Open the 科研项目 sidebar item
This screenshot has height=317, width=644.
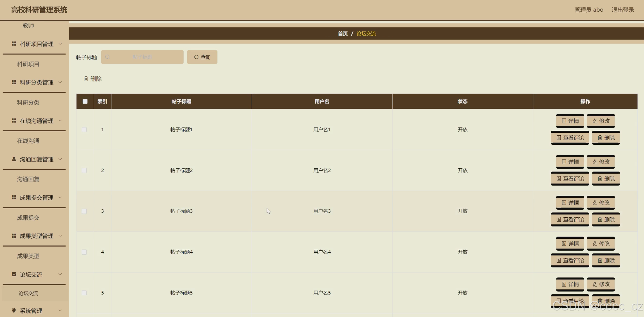coord(28,64)
